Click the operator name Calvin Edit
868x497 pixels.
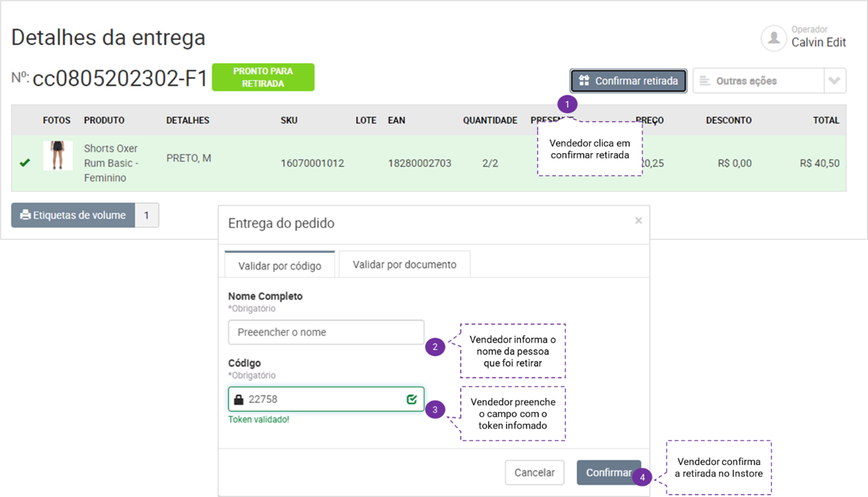click(x=819, y=43)
